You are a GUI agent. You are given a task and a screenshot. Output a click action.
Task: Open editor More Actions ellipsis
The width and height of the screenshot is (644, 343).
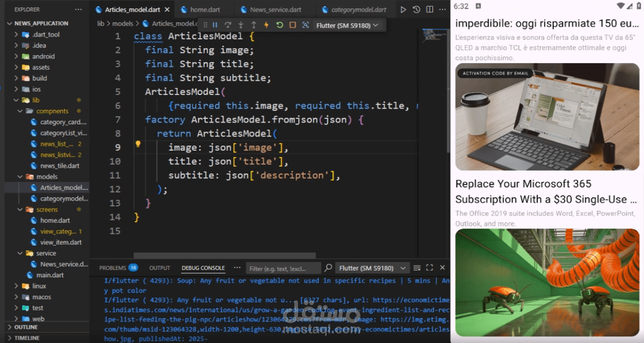pos(442,9)
